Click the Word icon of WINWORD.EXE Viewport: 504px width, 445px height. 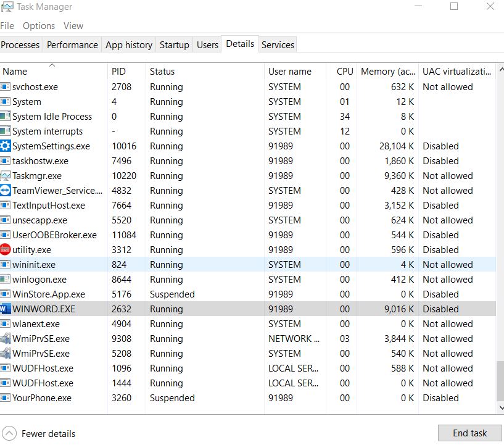pyautogui.click(x=5, y=309)
